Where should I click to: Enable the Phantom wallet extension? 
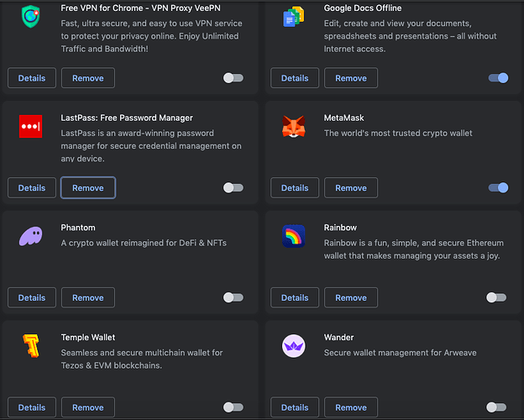(x=233, y=297)
